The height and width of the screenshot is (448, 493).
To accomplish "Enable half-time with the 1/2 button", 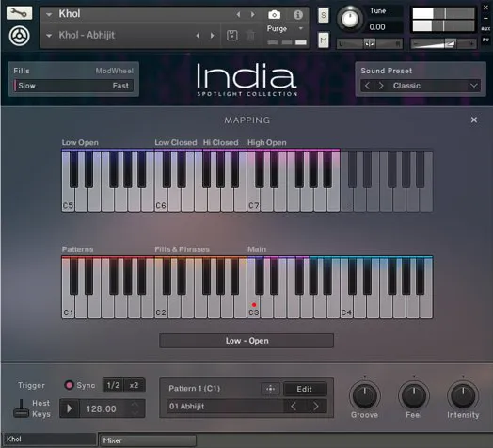I will pos(113,385).
